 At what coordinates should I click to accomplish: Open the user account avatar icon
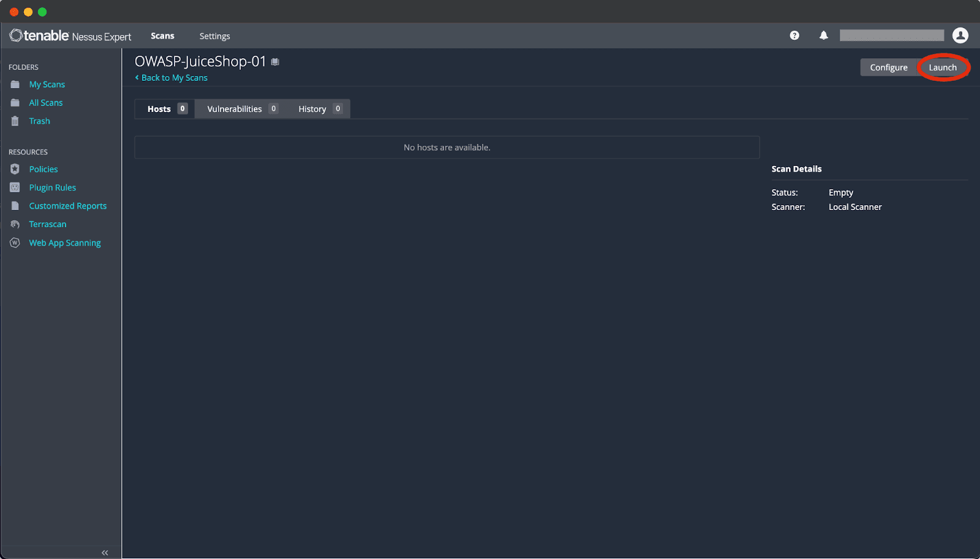pos(960,36)
